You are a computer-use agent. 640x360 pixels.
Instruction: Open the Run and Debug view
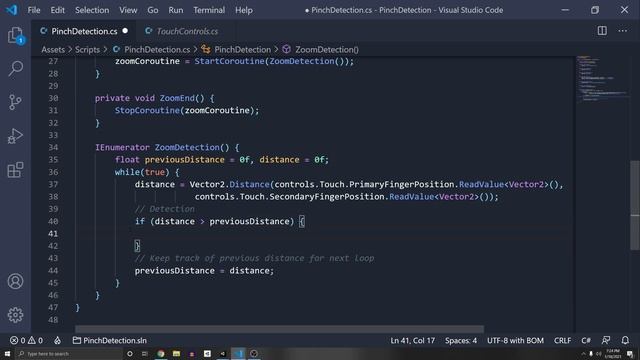(16, 136)
